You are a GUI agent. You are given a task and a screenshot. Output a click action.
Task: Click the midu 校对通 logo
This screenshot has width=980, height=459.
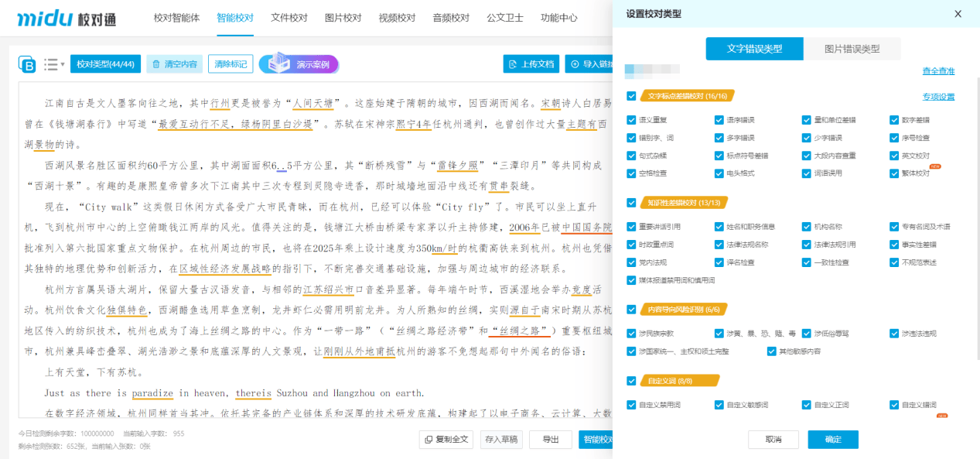tap(67, 19)
